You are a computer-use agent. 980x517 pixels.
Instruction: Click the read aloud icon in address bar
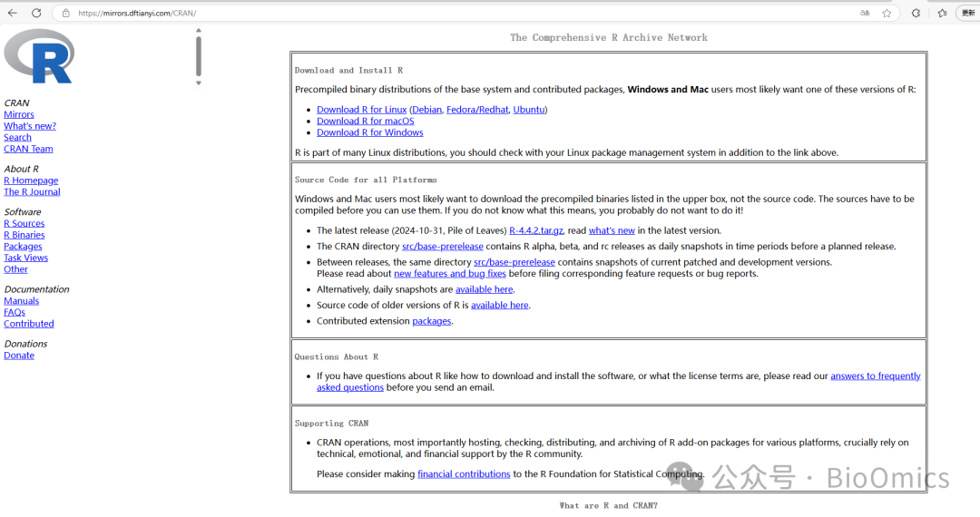pyautogui.click(x=865, y=13)
